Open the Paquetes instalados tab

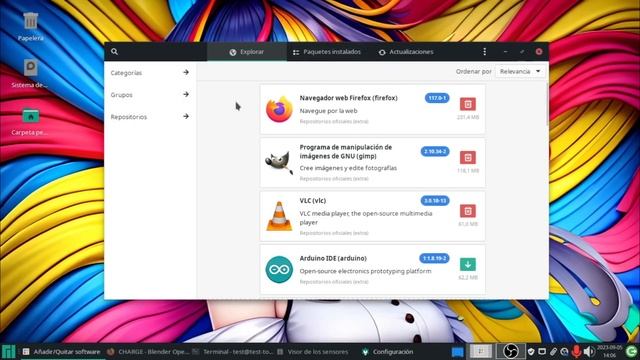pos(327,52)
